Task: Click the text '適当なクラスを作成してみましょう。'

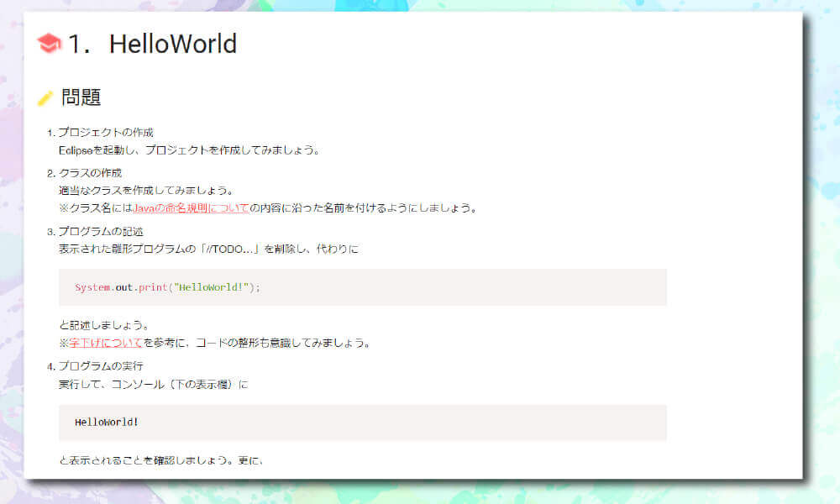Action: click(x=146, y=191)
